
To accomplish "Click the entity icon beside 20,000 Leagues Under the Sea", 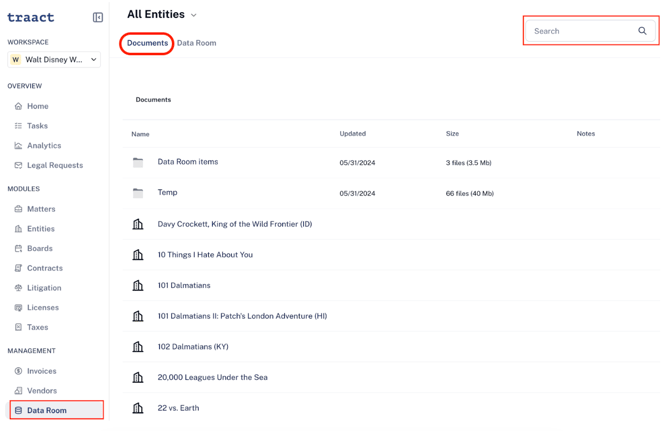I will pos(138,377).
